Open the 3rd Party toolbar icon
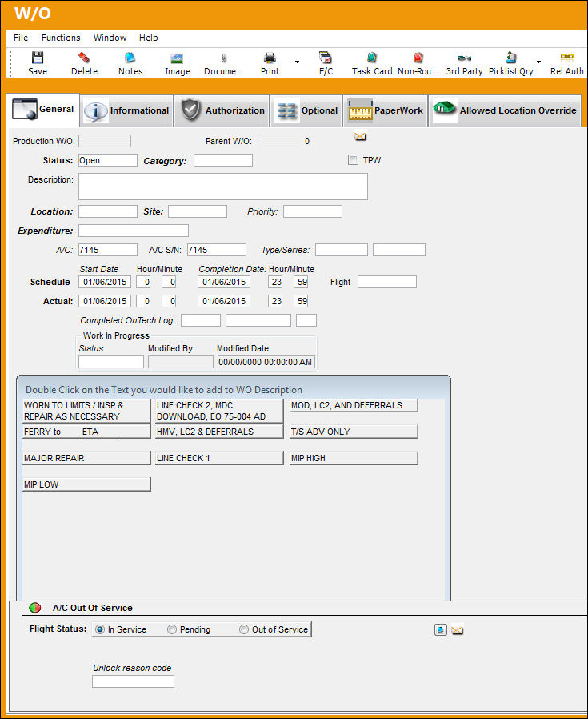 464,58
